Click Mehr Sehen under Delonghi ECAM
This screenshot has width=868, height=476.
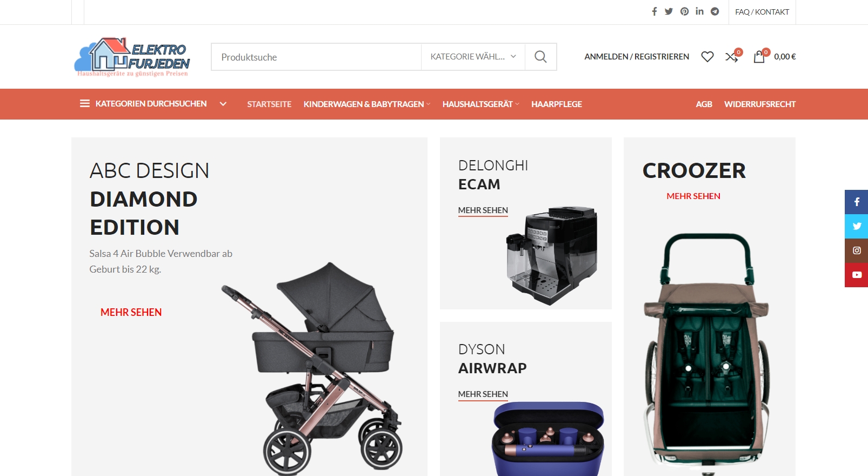(x=483, y=210)
